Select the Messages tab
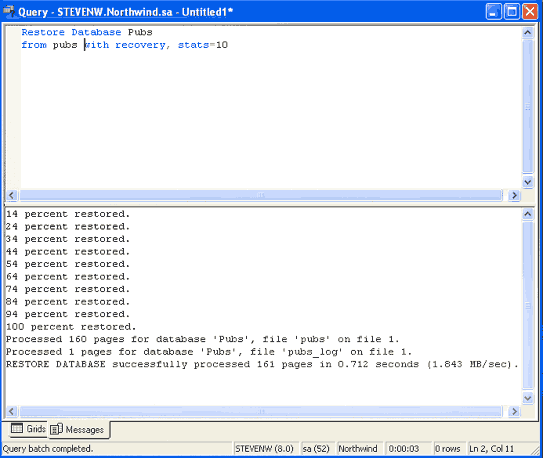 click(78, 430)
